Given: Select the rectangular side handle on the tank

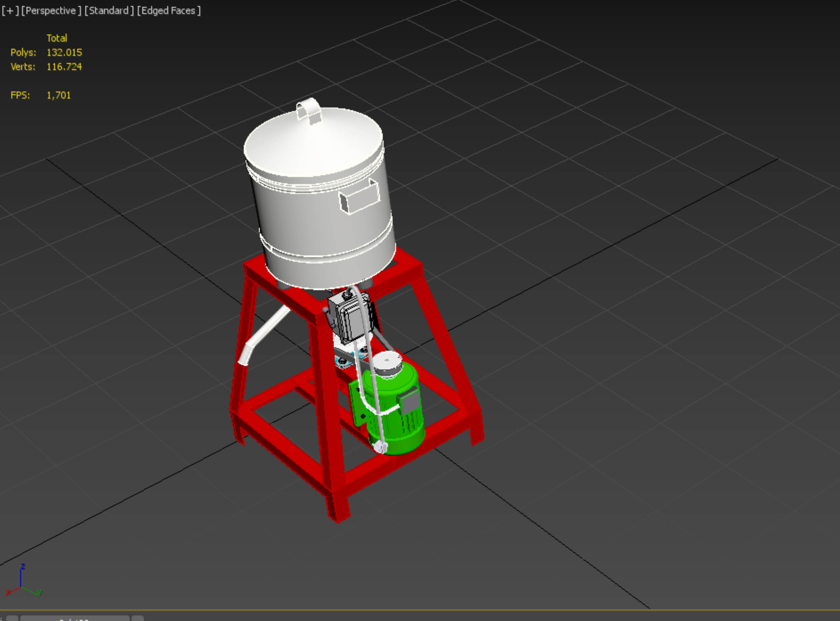Looking at the screenshot, I should (359, 197).
